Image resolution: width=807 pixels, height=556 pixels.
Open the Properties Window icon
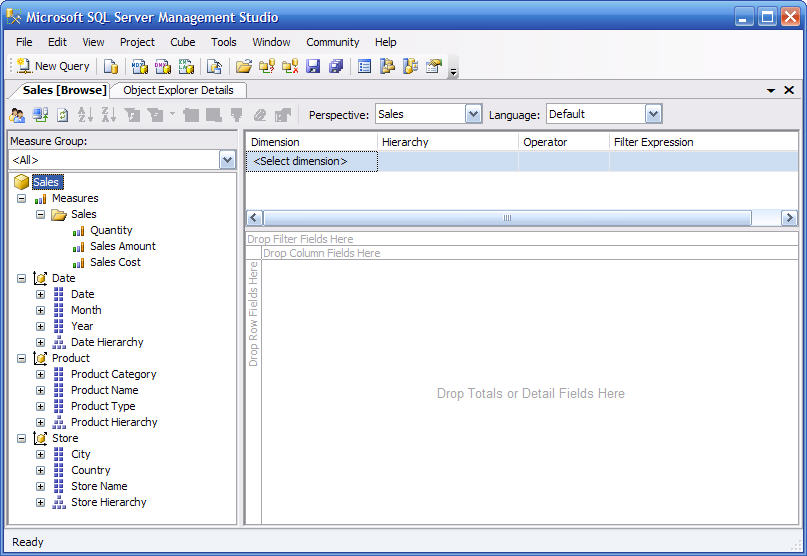coord(434,66)
